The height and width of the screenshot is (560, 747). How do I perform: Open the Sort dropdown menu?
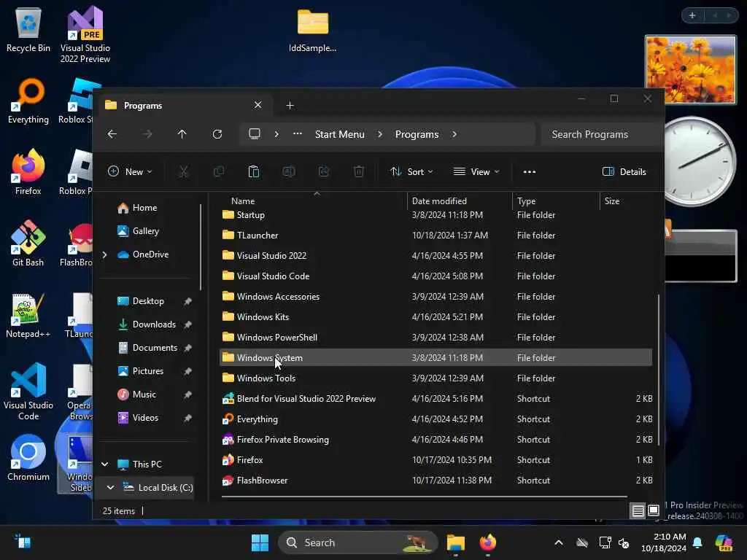[x=411, y=172]
